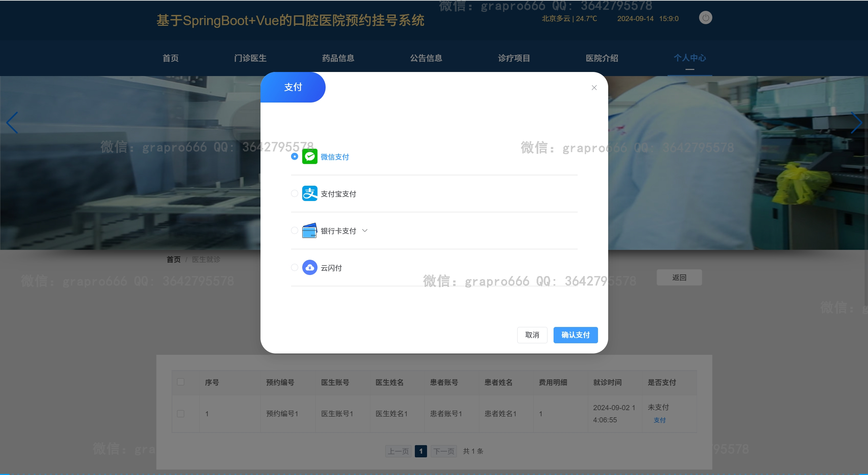Image resolution: width=868 pixels, height=475 pixels.
Task: Open the 门诊医生 menu item
Action: pyautogui.click(x=250, y=58)
